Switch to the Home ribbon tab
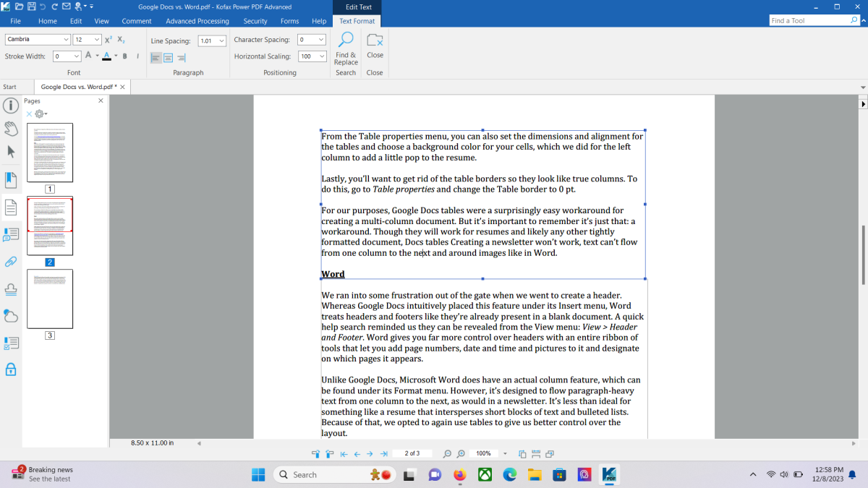The height and width of the screenshot is (488, 868). (48, 21)
